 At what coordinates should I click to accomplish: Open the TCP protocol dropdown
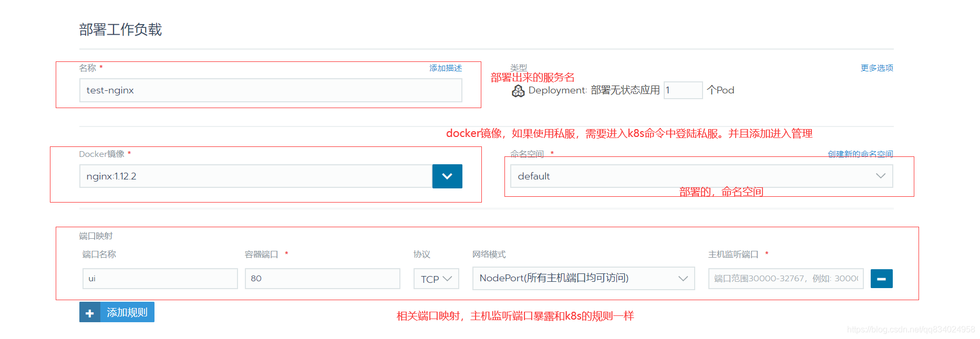tap(436, 279)
